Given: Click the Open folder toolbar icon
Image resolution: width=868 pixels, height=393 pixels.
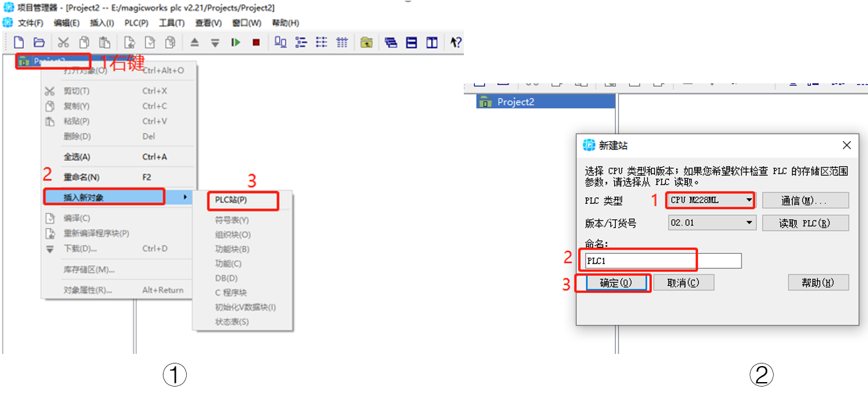Looking at the screenshot, I should [x=39, y=42].
